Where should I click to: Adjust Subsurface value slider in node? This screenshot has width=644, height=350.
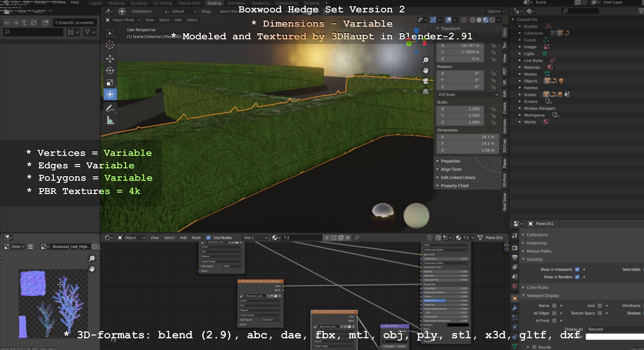click(446, 259)
